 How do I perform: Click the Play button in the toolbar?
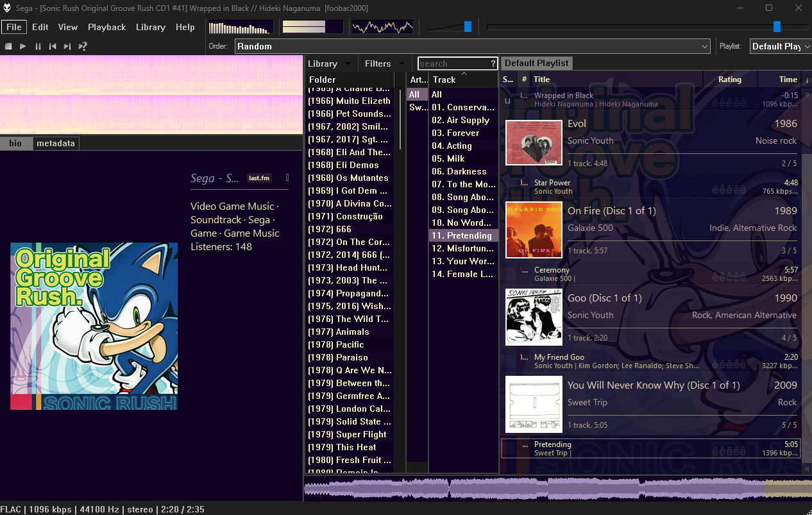(23, 46)
